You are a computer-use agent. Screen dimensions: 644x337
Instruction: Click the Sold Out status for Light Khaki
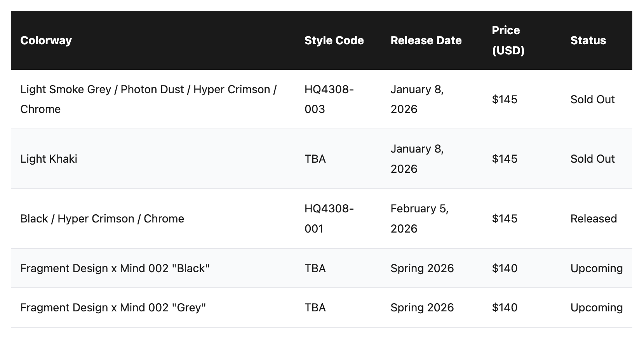[x=592, y=159]
